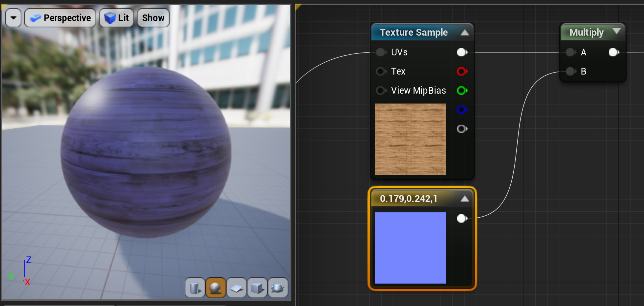Click the UVs input pin
644x306 pixels.
[x=381, y=52]
